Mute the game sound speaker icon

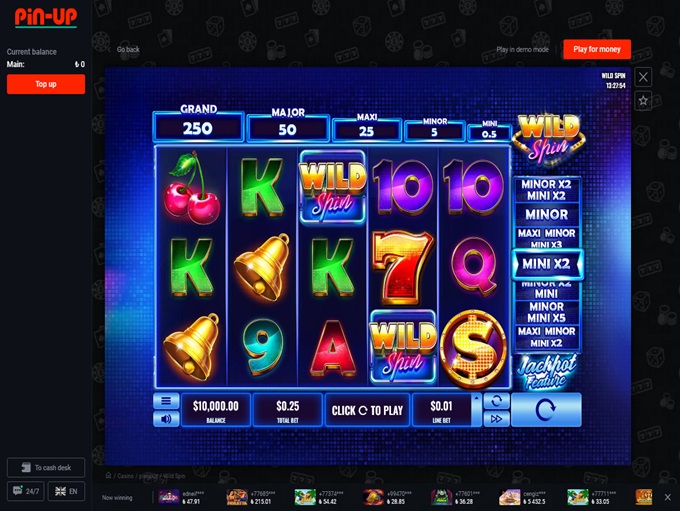[166, 419]
